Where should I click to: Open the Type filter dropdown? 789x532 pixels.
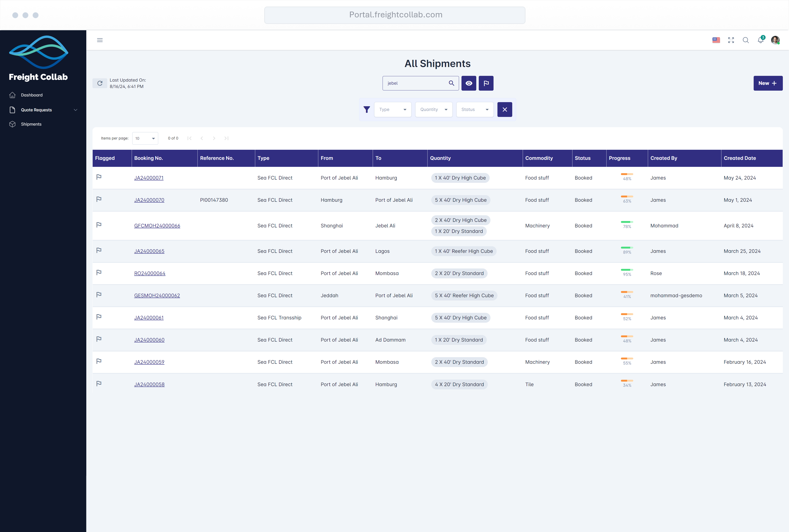[393, 110]
